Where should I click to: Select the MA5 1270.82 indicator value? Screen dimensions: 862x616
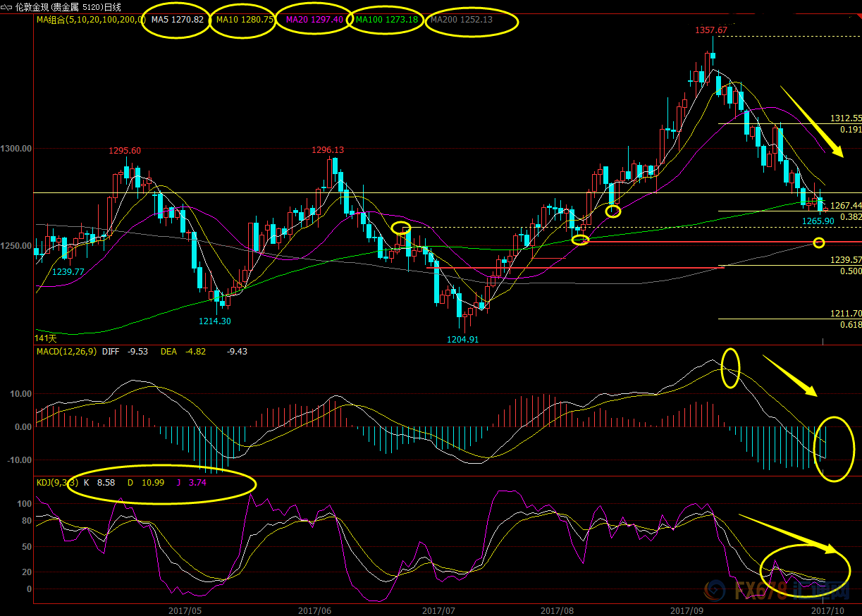pos(178,20)
